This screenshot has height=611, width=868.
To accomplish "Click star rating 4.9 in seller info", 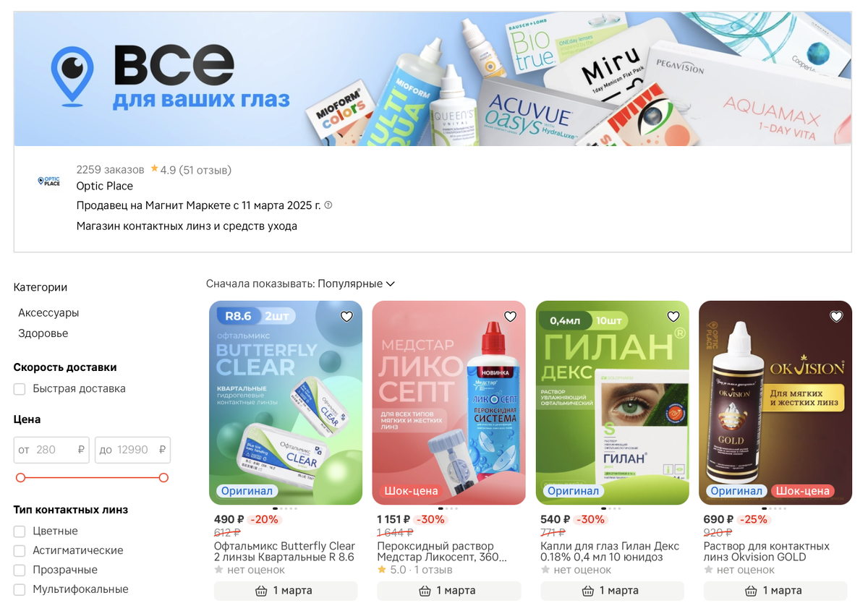I will point(163,170).
